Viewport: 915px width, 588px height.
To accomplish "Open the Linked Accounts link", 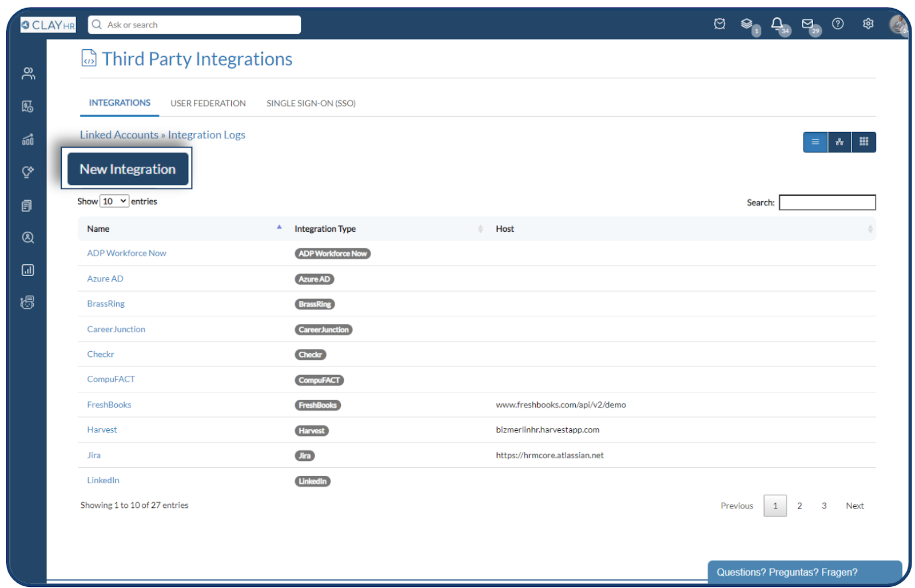I will tap(119, 135).
